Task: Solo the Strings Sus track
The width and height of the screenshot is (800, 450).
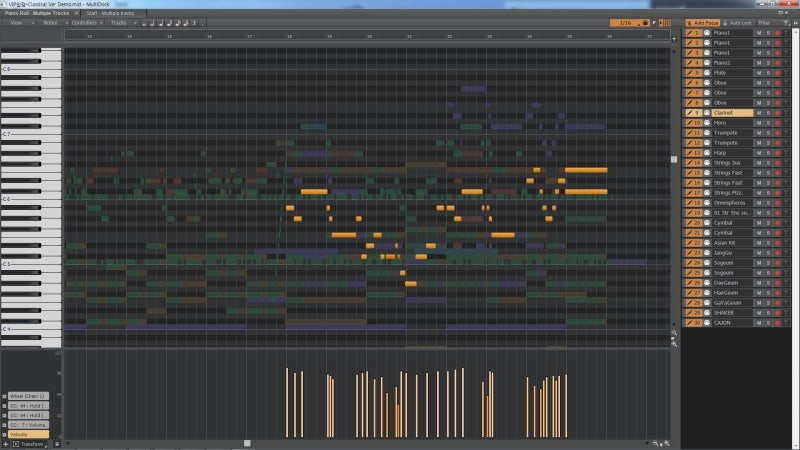Action: tap(768, 163)
